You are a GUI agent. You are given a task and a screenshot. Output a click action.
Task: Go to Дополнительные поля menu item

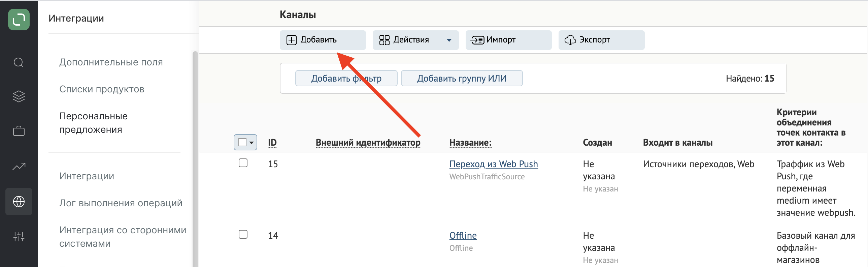111,62
